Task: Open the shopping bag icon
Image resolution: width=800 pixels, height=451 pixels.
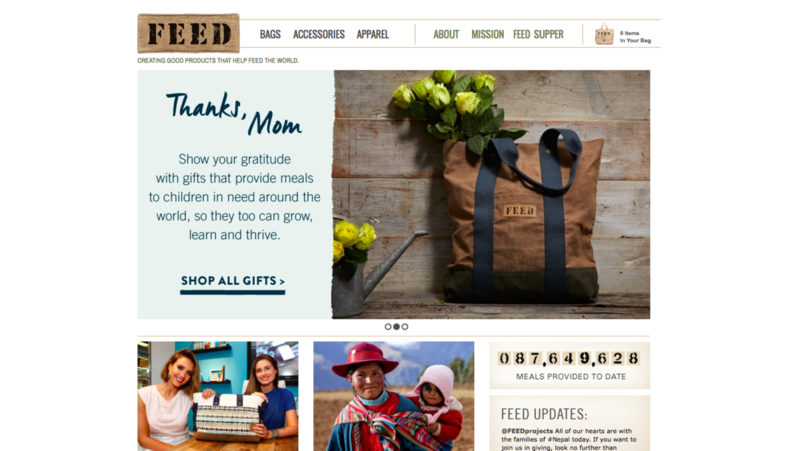Action: point(604,34)
